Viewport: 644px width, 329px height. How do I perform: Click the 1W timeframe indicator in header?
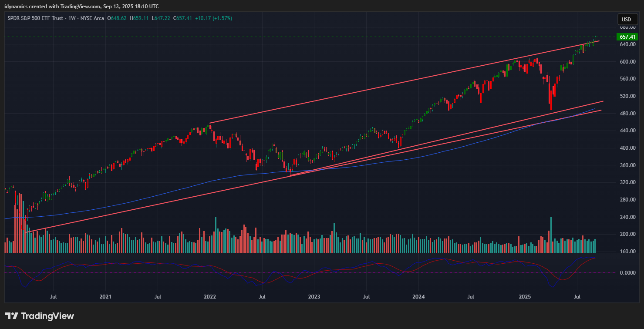tap(71, 18)
